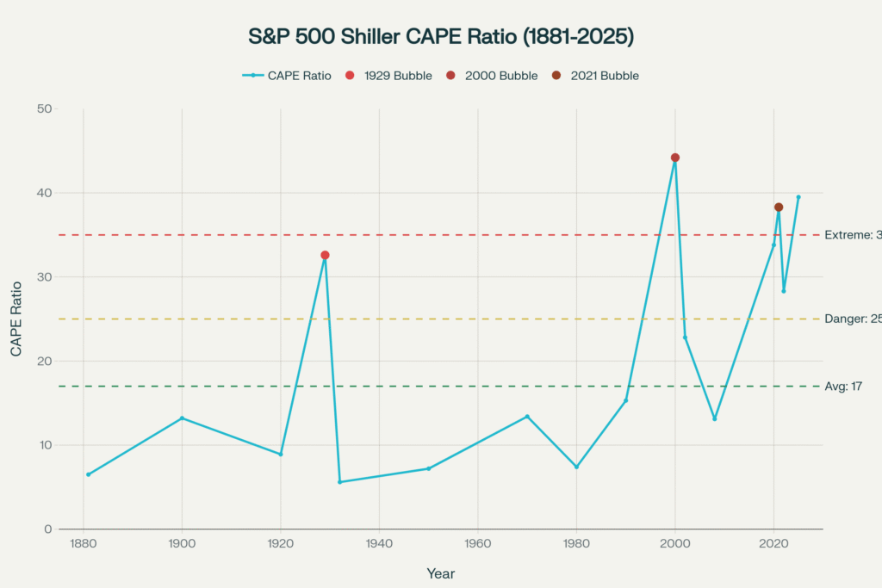Click the Extreme threshold label
The width and height of the screenshot is (882, 588).
[x=852, y=235]
